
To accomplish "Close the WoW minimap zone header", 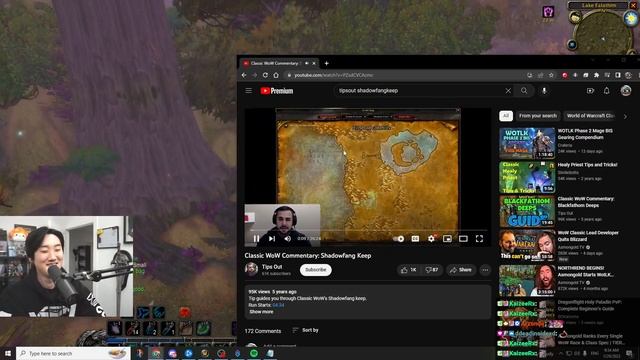I will 634,5.
